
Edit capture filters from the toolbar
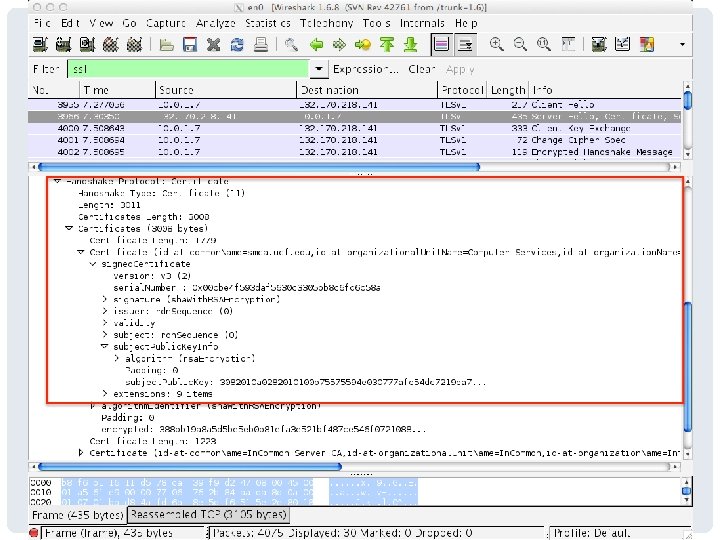tap(599, 45)
